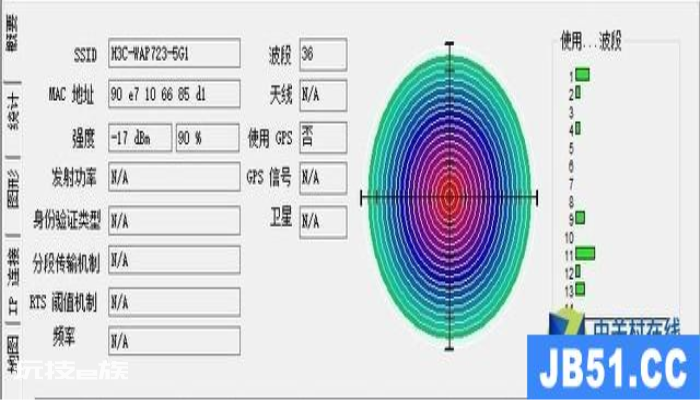This screenshot has width=700, height=400.
Task: Click the GPS 信号 label
Action: (x=269, y=178)
